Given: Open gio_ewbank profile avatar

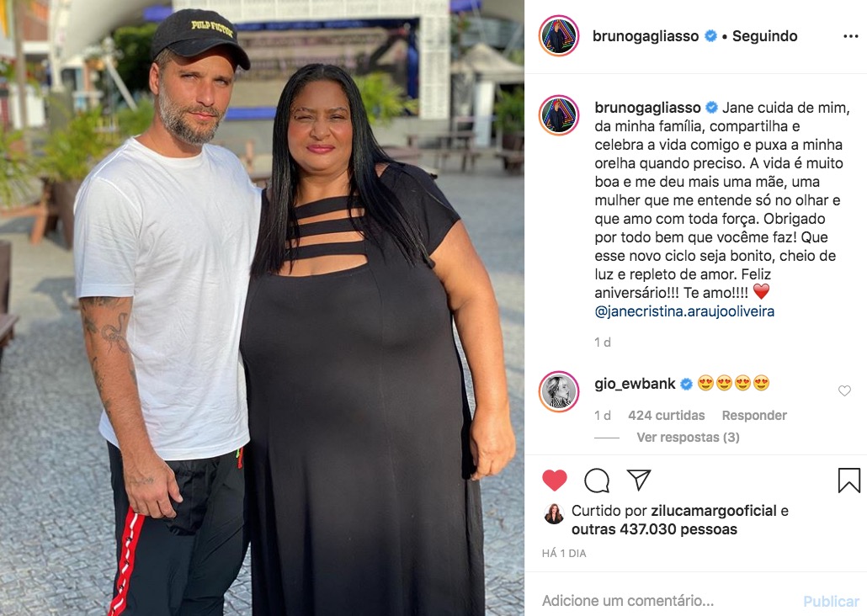Looking at the screenshot, I should point(558,391).
